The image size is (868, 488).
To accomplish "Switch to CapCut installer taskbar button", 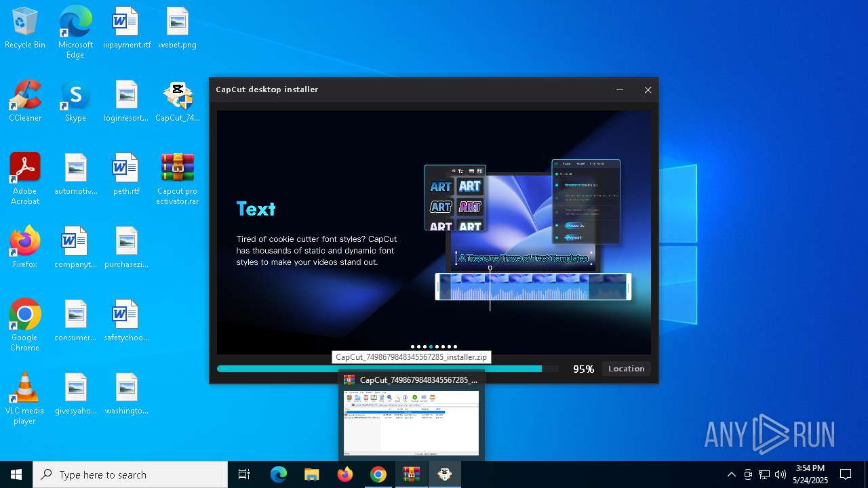I will tap(445, 474).
